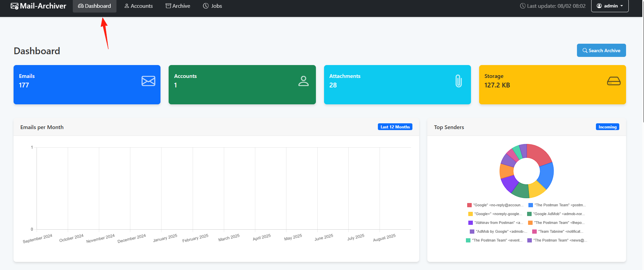Click the green "Google AdMob" legend swatch
Viewport: 644px width, 270px height.
point(529,214)
